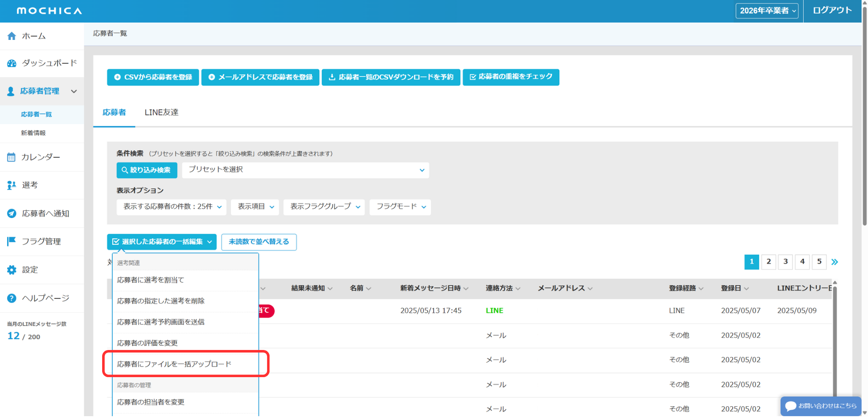This screenshot has width=868, height=417.
Task: Click the ヘルプページ question mark icon
Action: (x=11, y=298)
